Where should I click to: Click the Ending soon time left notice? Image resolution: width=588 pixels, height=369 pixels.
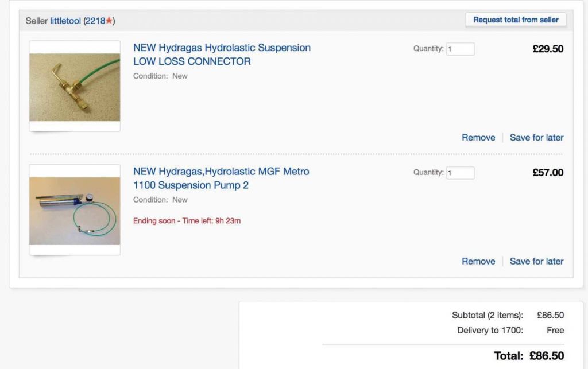click(187, 221)
